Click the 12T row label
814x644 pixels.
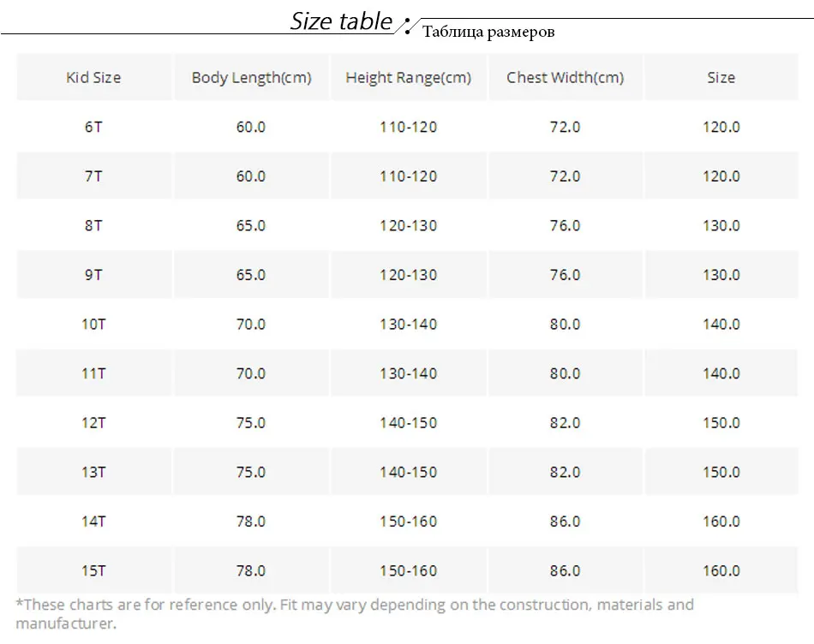click(x=93, y=422)
